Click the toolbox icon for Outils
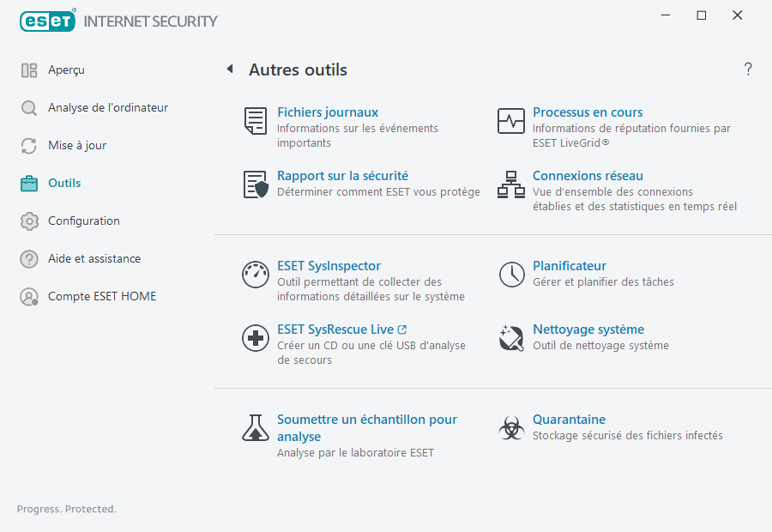The height and width of the screenshot is (532, 772). click(29, 184)
